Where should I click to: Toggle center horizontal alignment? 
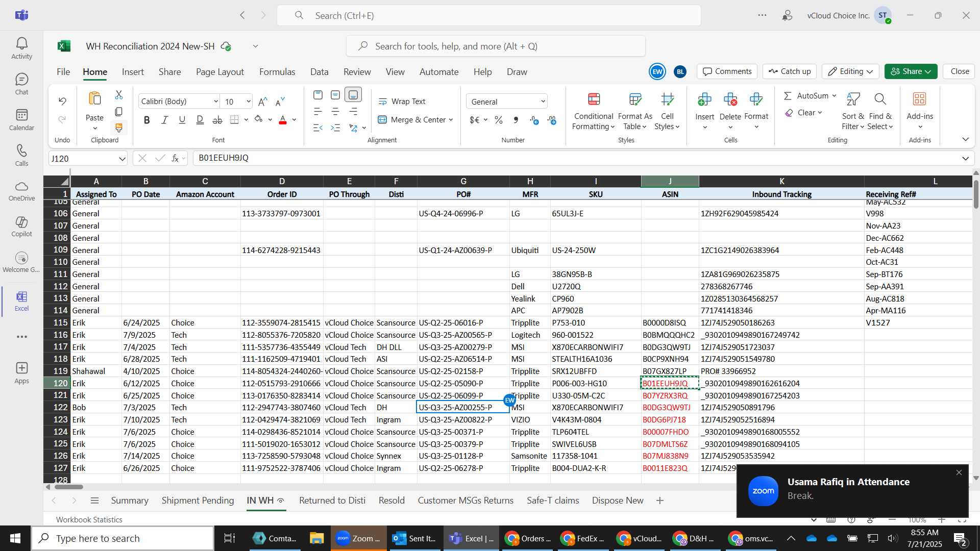(x=335, y=112)
